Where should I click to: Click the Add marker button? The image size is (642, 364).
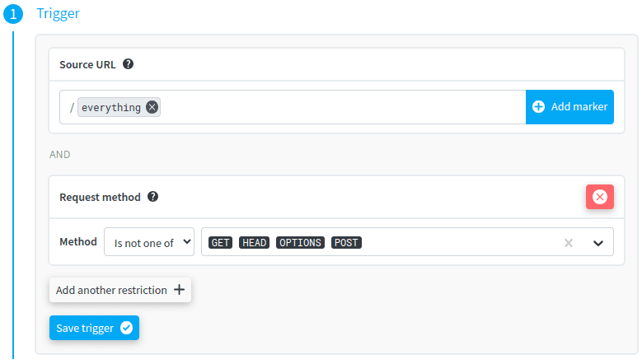(569, 107)
